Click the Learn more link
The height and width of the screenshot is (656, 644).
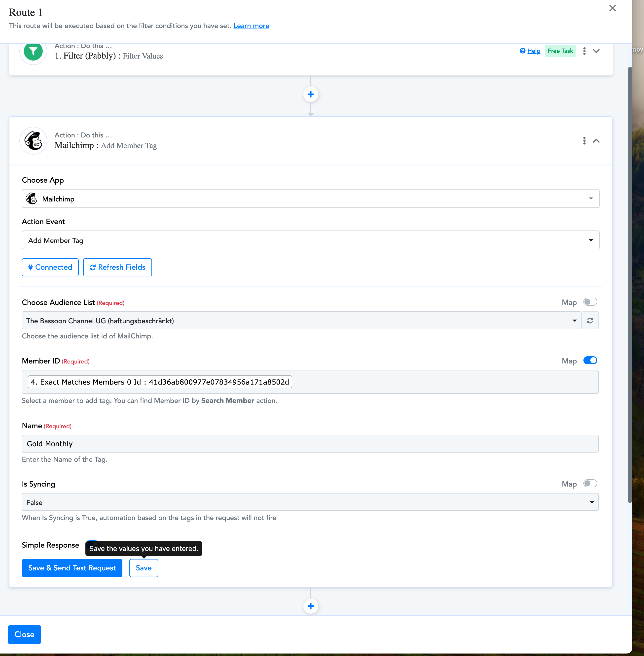251,26
